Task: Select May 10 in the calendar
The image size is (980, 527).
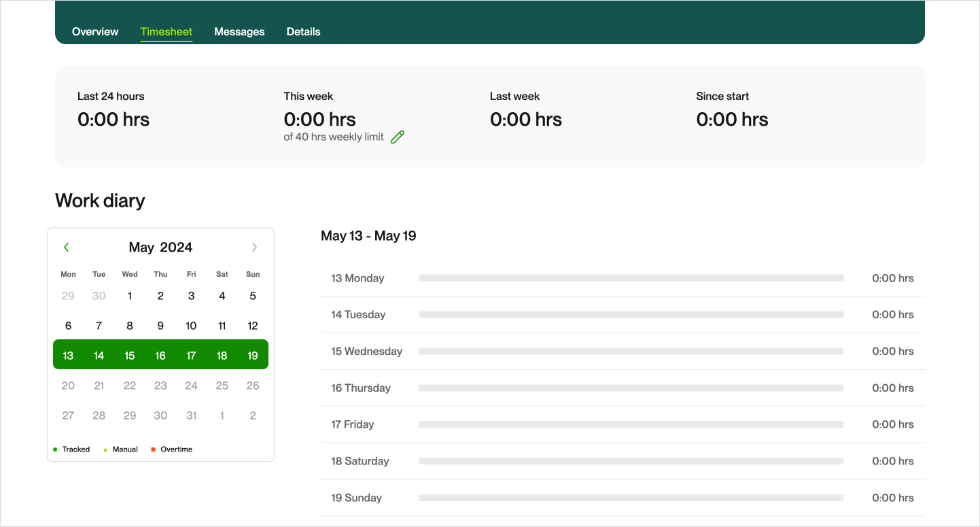Action: point(191,326)
